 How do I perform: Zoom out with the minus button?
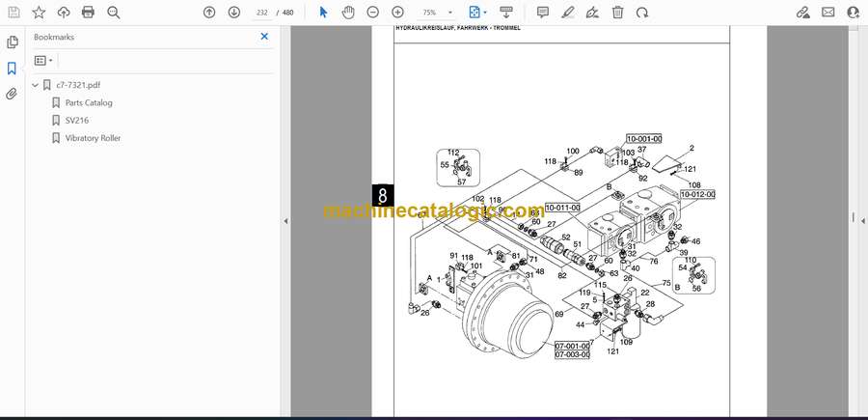tap(373, 13)
